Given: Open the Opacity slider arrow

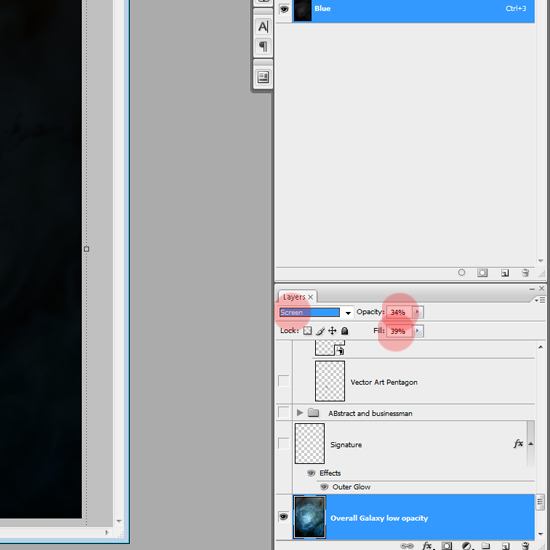Looking at the screenshot, I should [417, 312].
